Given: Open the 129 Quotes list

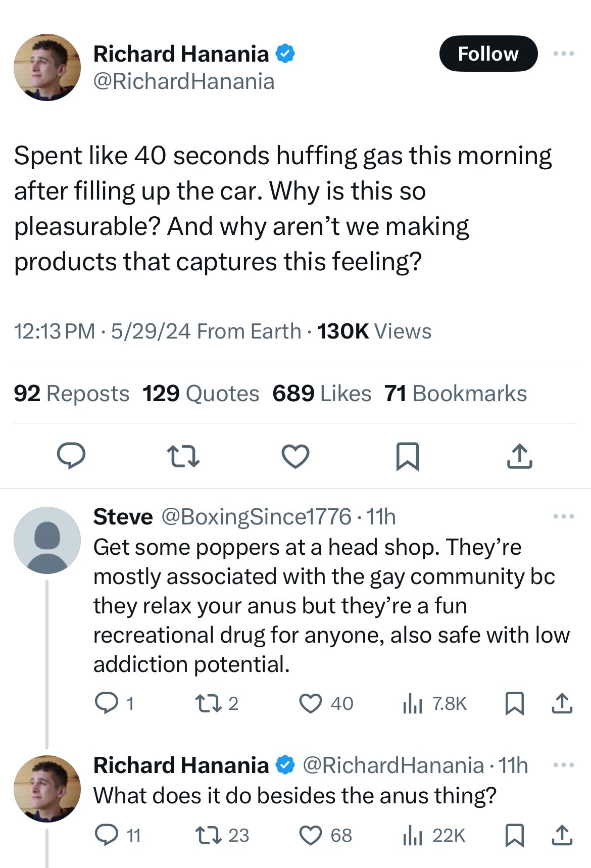Looking at the screenshot, I should (201, 393).
